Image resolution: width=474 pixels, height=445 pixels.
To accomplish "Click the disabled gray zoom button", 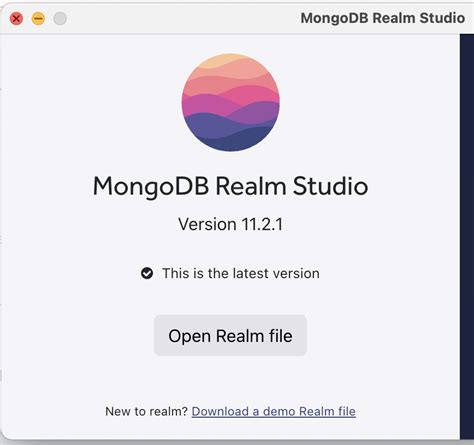I will pos(60,18).
